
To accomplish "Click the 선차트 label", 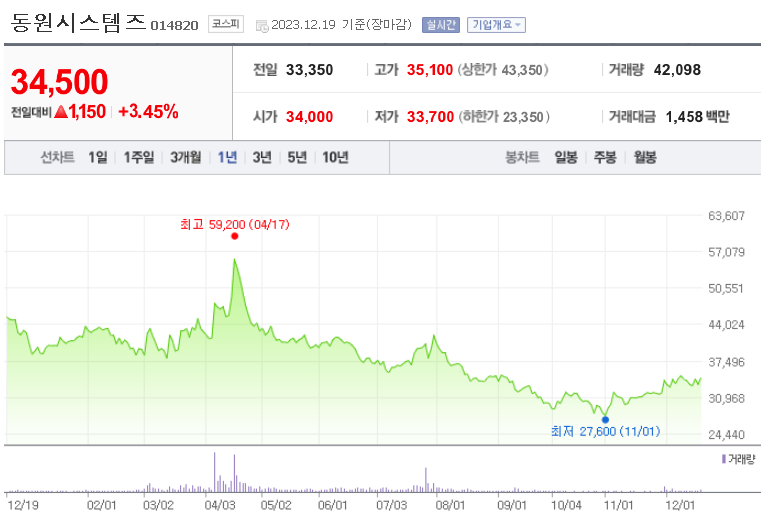I will point(57,157).
